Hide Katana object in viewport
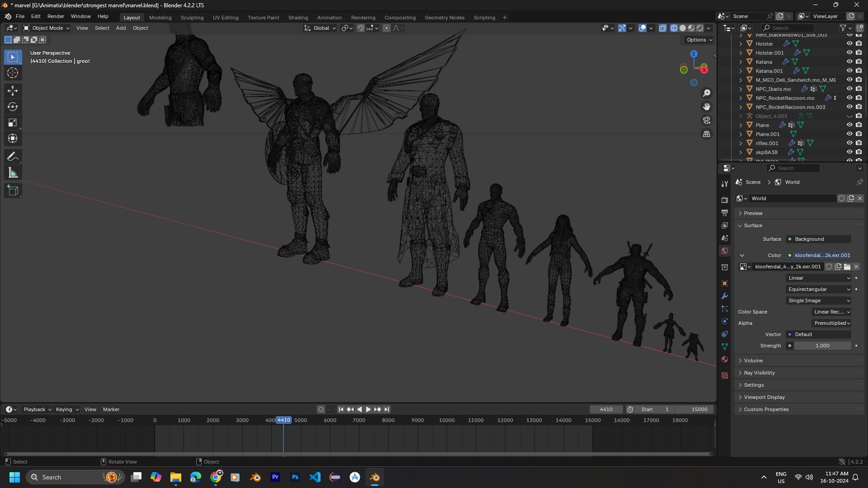 pyautogui.click(x=849, y=62)
